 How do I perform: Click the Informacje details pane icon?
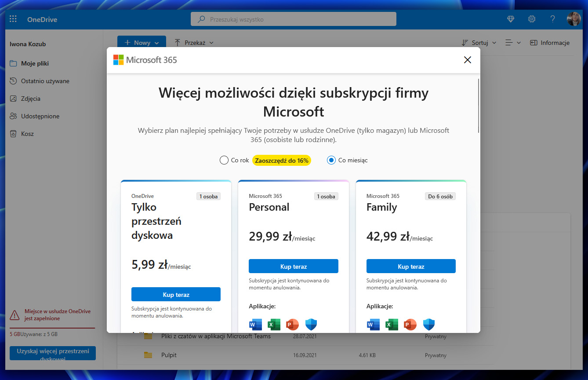pos(534,43)
